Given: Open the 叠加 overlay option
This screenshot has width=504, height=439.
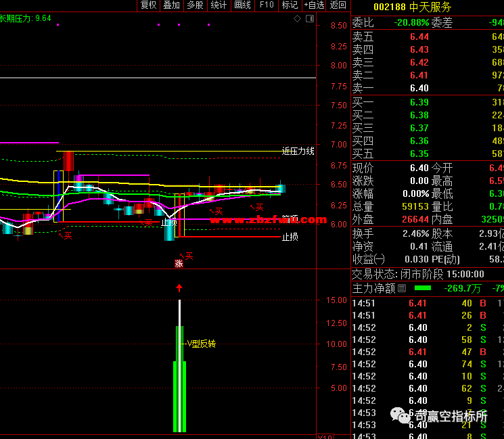Looking at the screenshot, I should pyautogui.click(x=172, y=5).
